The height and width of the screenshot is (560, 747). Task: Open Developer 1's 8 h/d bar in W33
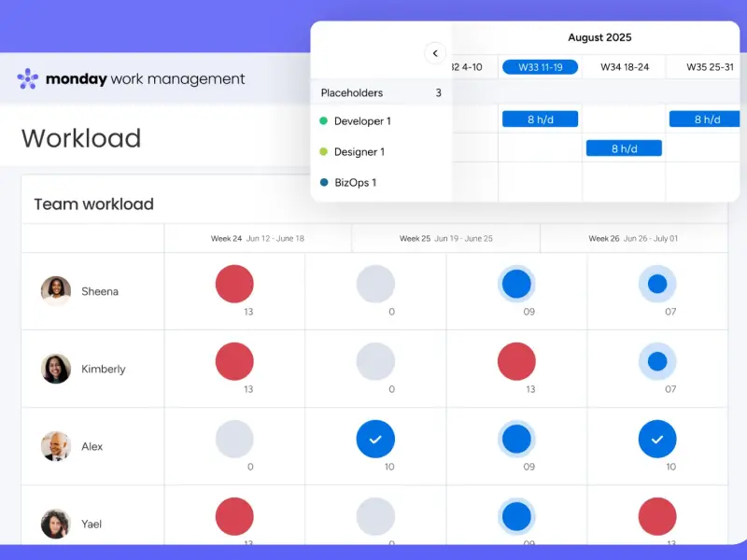(540, 119)
